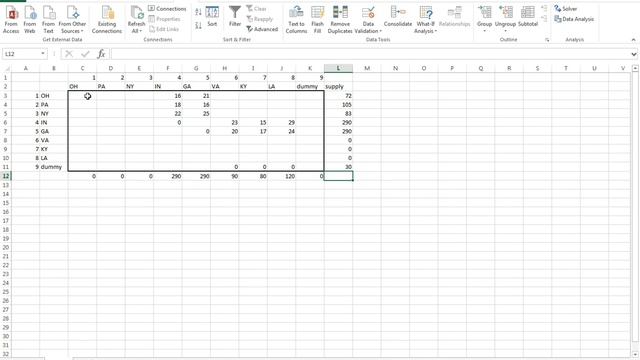Select the demand total 90
Screen dimensions: 640x360
click(x=224, y=176)
